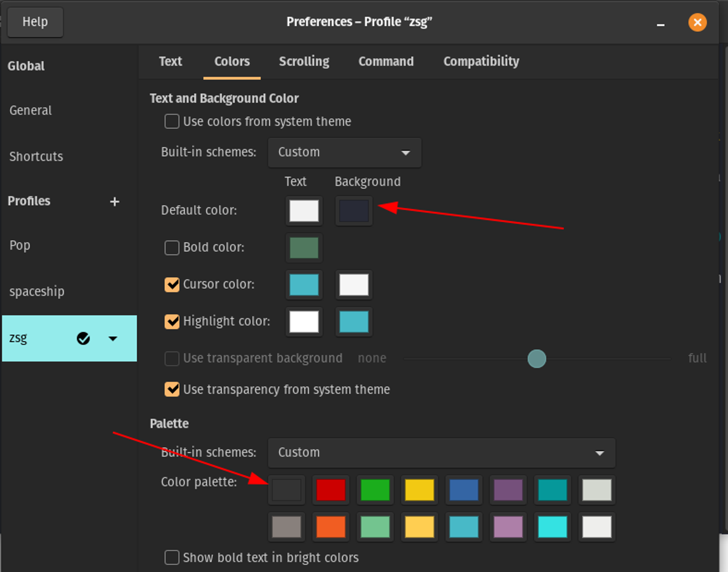Click the default background color swatch
Viewport: 728px width, 572px height.
[354, 211]
